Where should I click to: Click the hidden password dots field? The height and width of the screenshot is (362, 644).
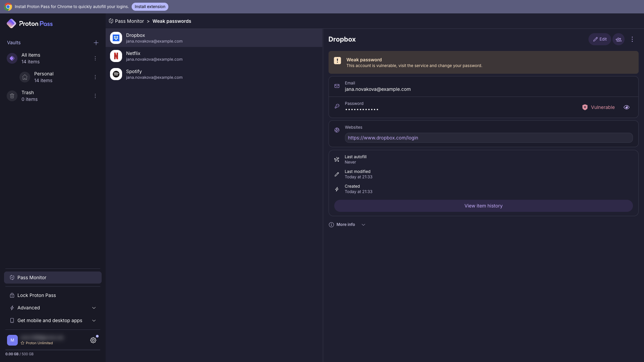pos(362,110)
